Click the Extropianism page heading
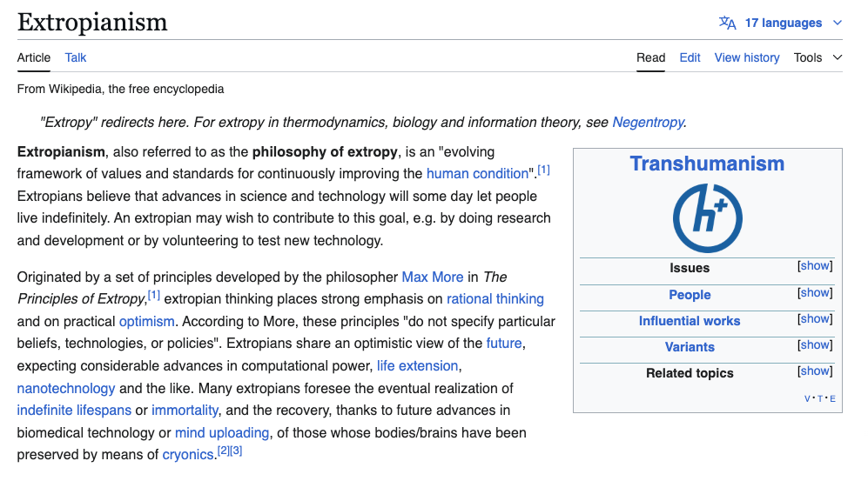The width and height of the screenshot is (868, 481). (92, 22)
